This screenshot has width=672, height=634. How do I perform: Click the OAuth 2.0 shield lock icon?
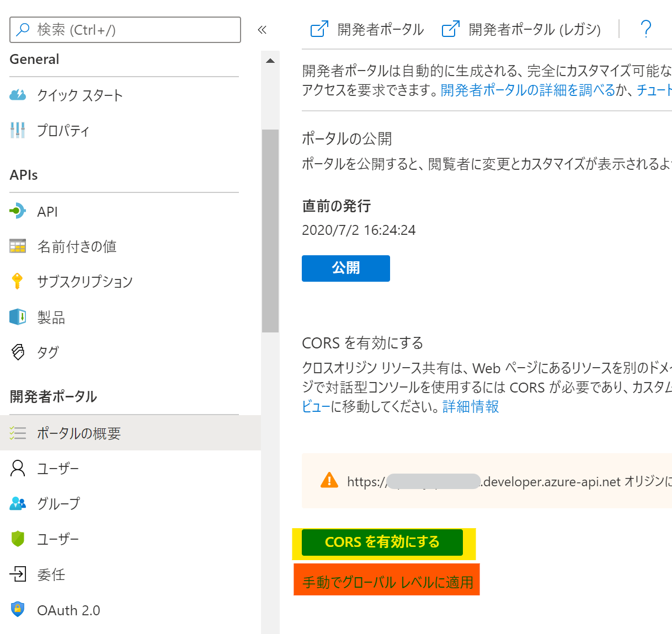(18, 609)
